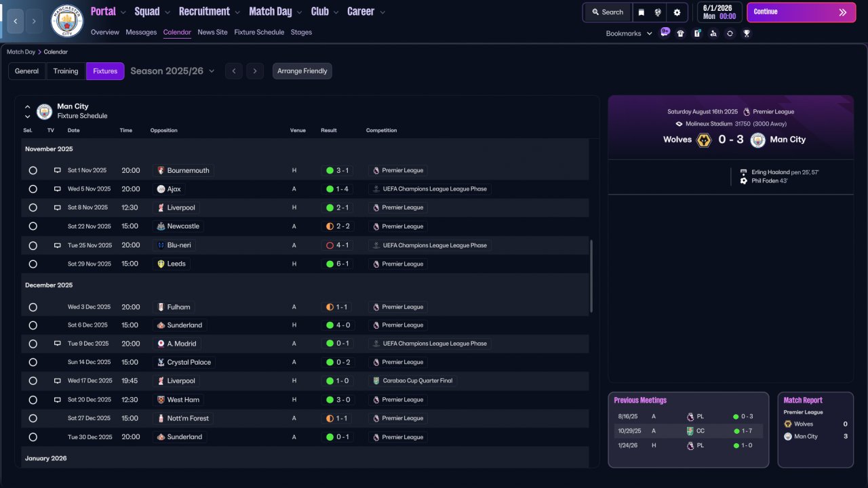The image size is (868, 488).
Task: Click the ball icon beside Phil Foden
Action: point(744,181)
